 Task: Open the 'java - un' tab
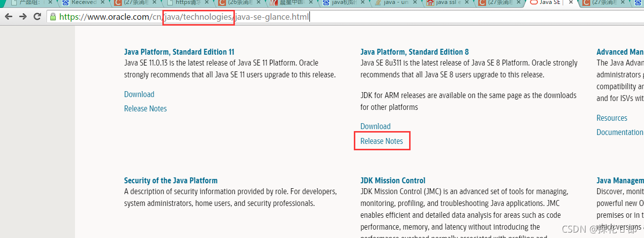[396, 2]
